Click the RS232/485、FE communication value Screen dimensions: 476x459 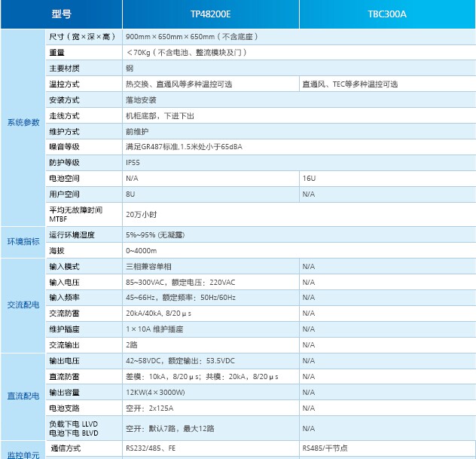point(151,448)
